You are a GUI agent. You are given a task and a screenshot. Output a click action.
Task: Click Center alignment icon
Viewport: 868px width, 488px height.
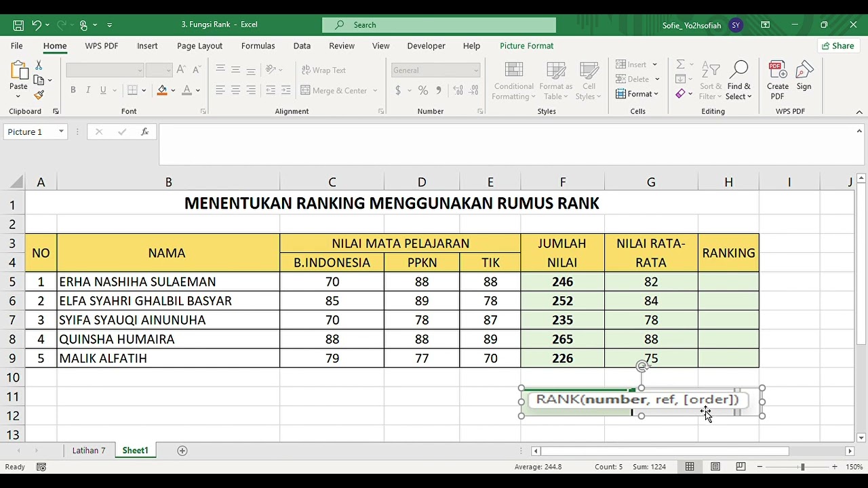click(235, 90)
